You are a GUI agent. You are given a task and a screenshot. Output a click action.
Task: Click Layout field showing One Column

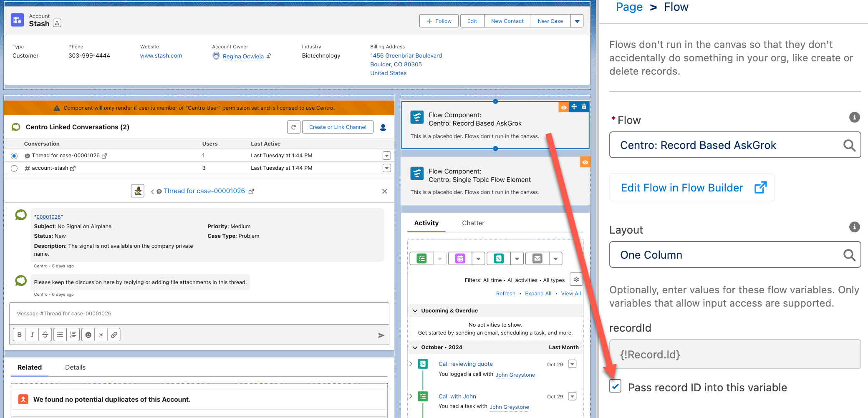coord(735,254)
